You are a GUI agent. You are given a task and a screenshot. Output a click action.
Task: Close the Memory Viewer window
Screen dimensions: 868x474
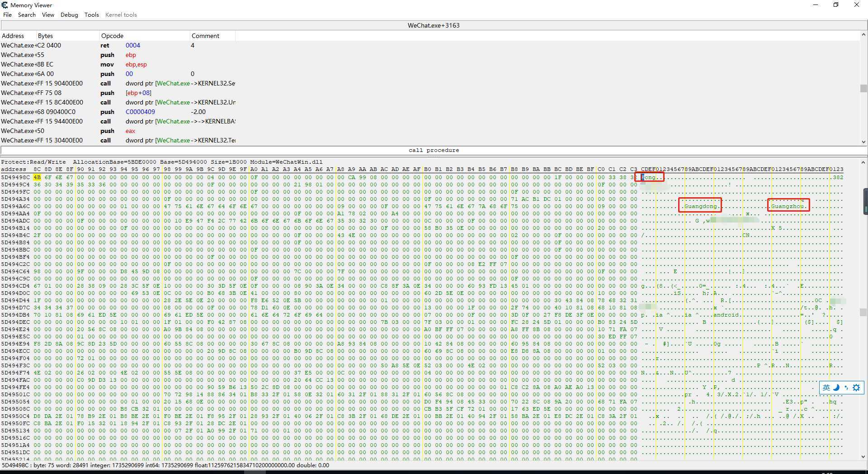(x=856, y=5)
